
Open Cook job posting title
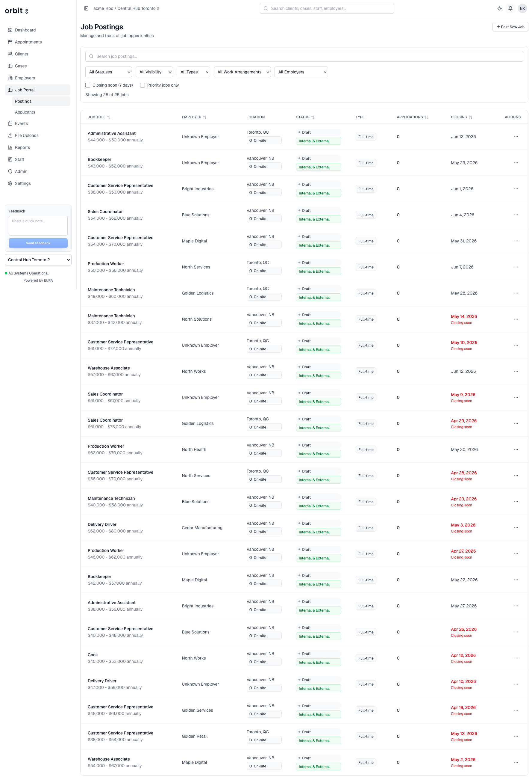click(93, 655)
